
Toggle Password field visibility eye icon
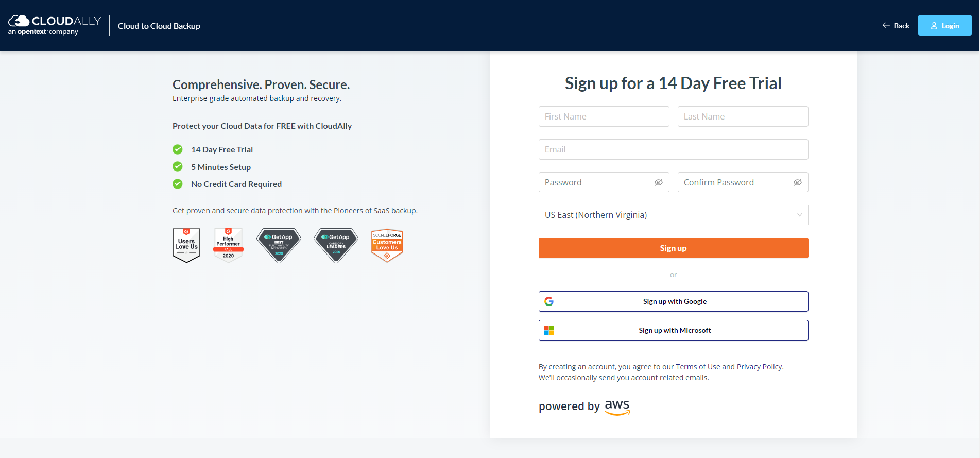coord(658,182)
